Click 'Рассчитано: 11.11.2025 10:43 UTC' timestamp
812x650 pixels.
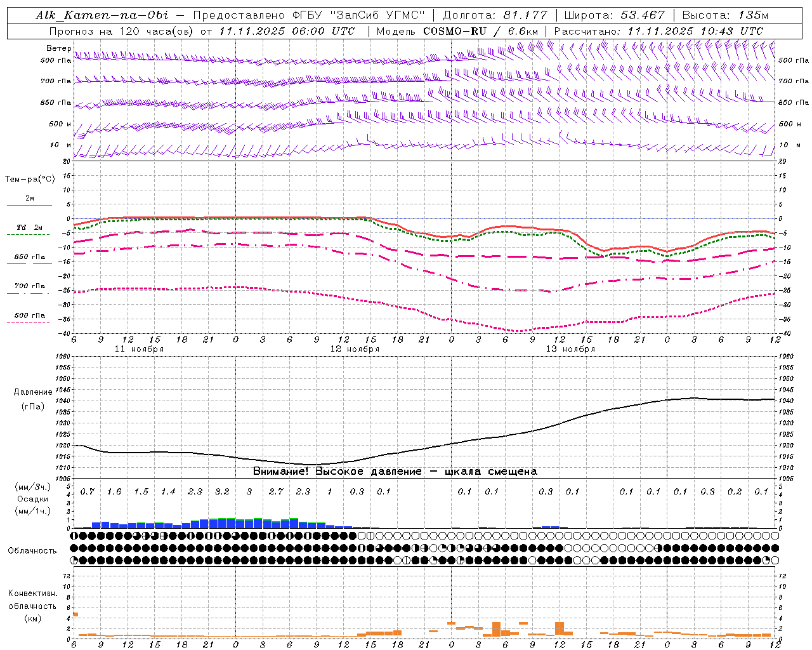click(x=658, y=31)
